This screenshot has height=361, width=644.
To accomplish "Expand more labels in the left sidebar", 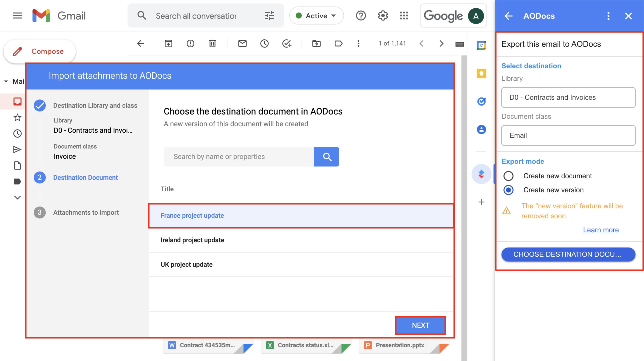I will 17,197.
